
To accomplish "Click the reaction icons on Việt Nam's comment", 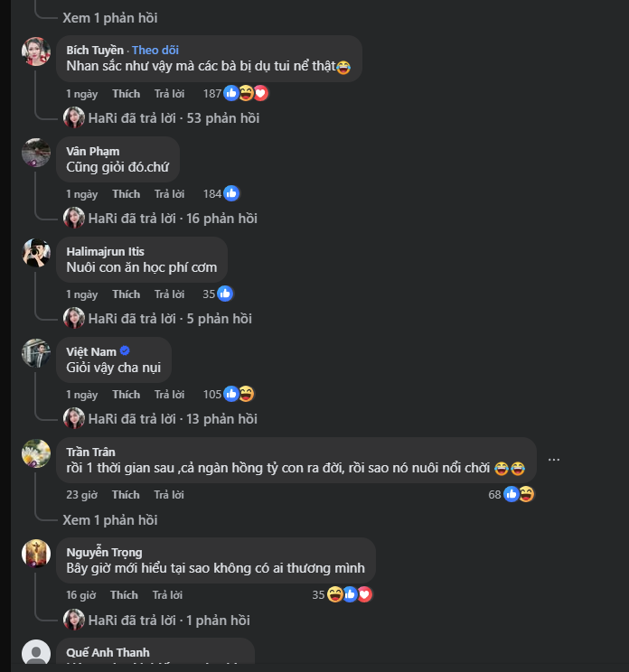I will click(x=239, y=394).
